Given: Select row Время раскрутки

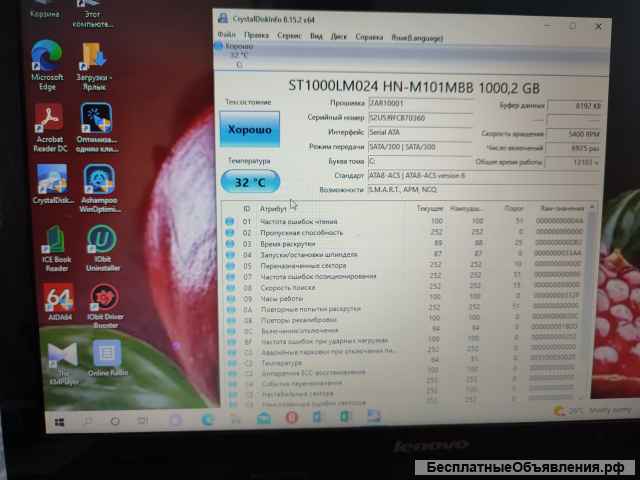Looking at the screenshot, I should click(405, 244).
